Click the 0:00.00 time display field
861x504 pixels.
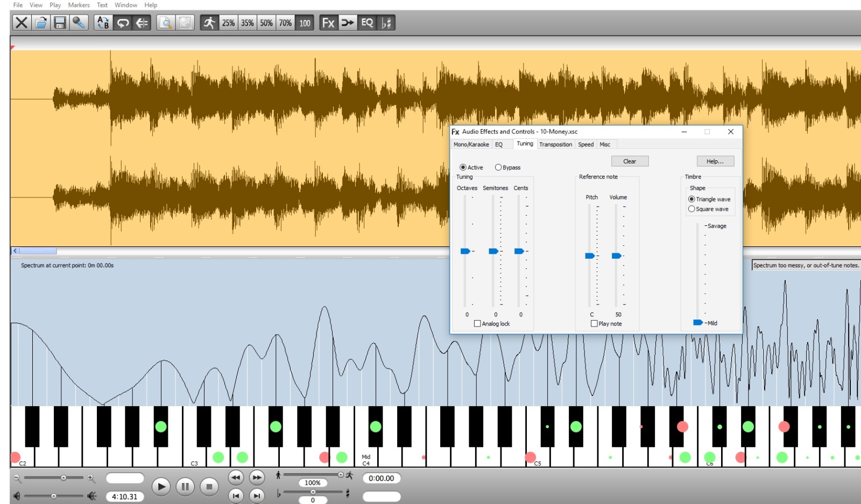(382, 478)
